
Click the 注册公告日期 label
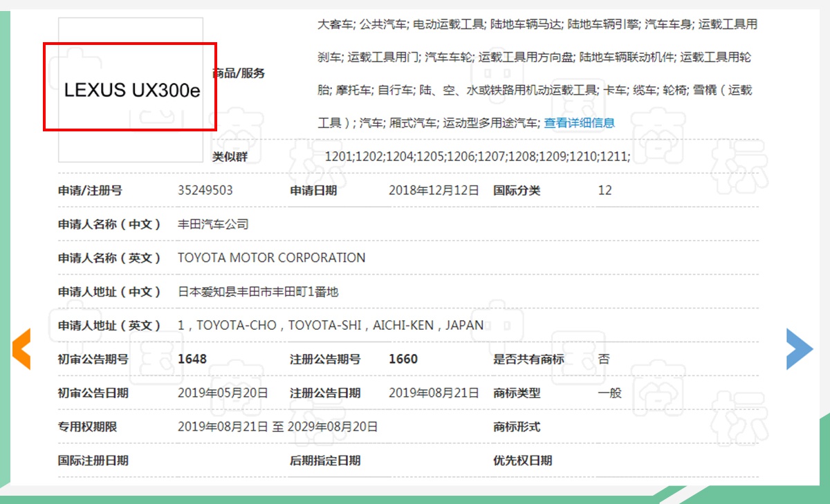point(325,393)
